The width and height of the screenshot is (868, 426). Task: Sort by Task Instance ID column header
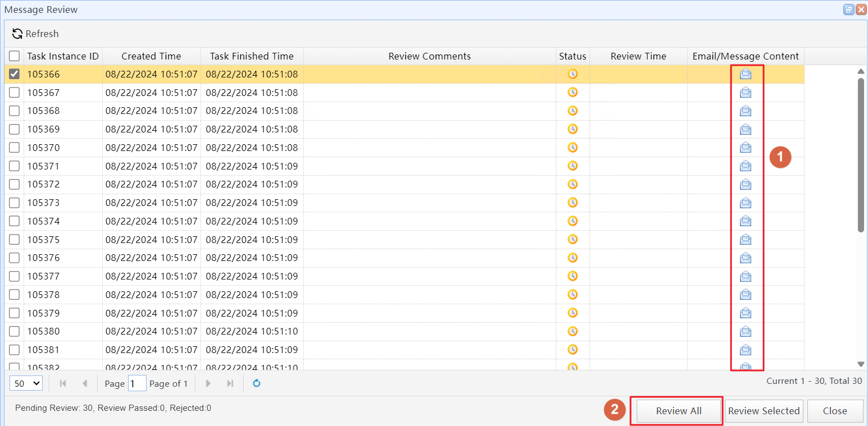click(x=63, y=56)
